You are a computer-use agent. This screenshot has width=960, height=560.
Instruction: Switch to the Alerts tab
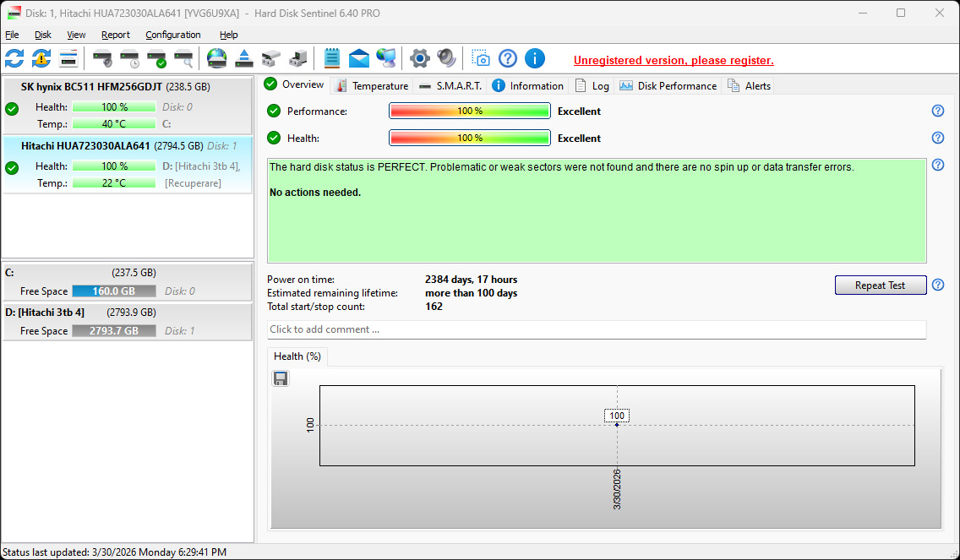coord(749,85)
